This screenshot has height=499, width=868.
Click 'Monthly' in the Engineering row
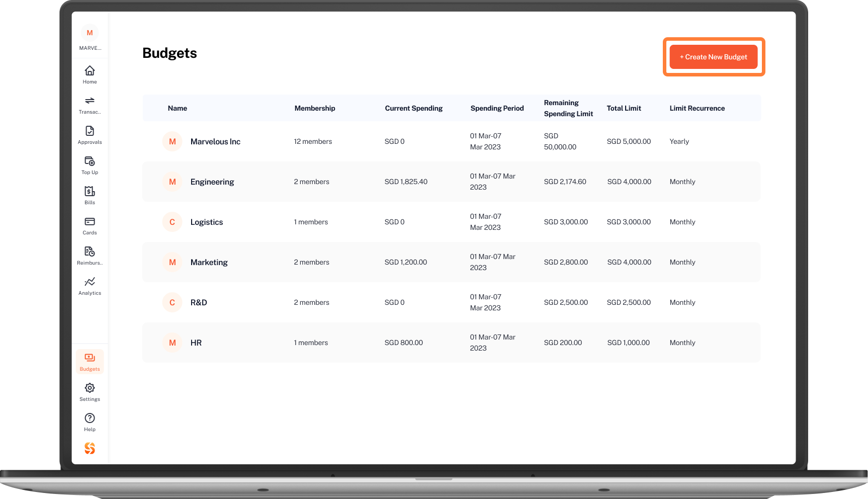(682, 182)
